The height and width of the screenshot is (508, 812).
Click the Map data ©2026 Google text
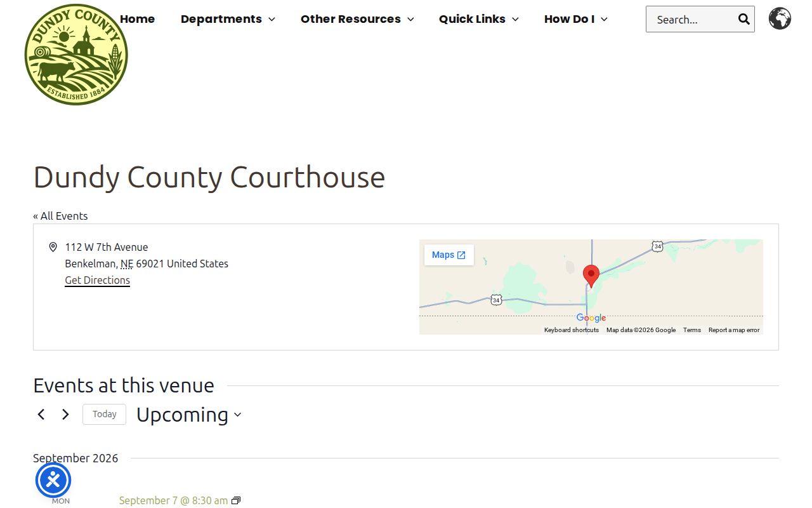pos(641,330)
